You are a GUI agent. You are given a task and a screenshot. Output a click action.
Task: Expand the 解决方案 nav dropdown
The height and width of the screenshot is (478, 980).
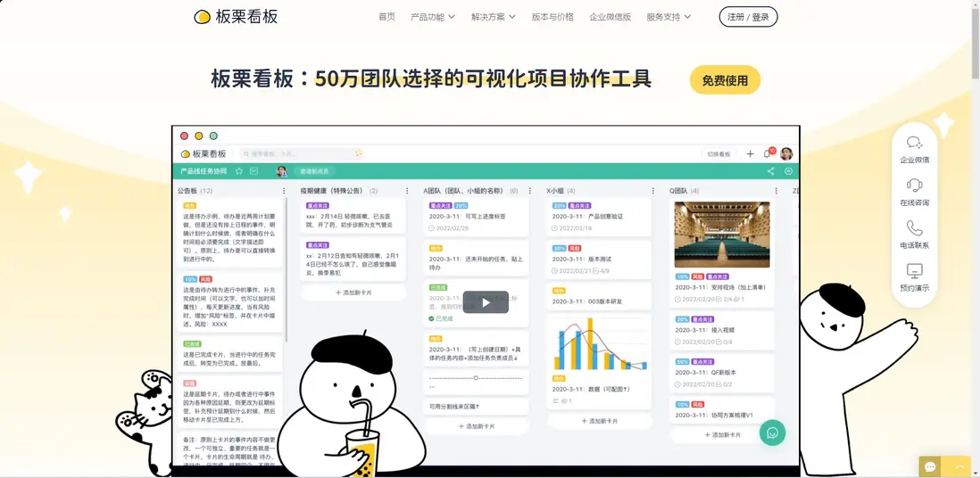494,17
